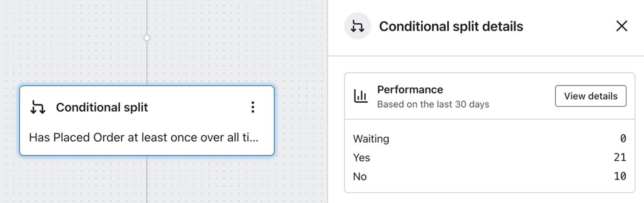Select the No row label
Screen dimensions: 644x203
pyautogui.click(x=360, y=176)
